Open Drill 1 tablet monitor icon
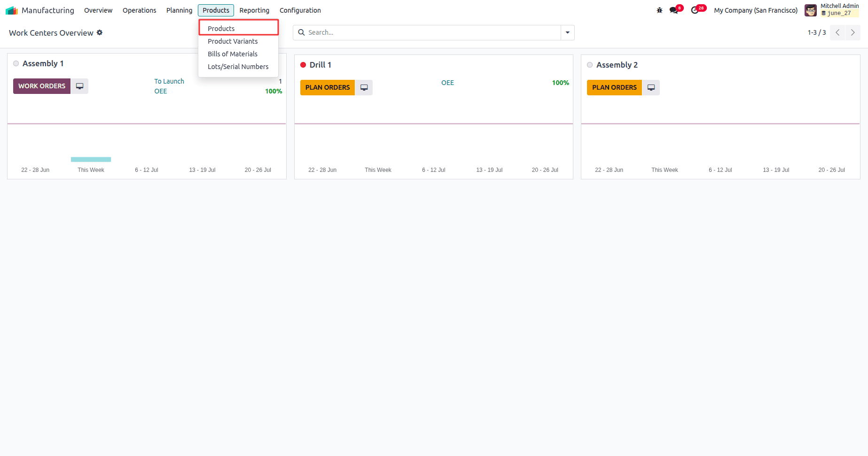Image resolution: width=868 pixels, height=456 pixels. pos(364,87)
